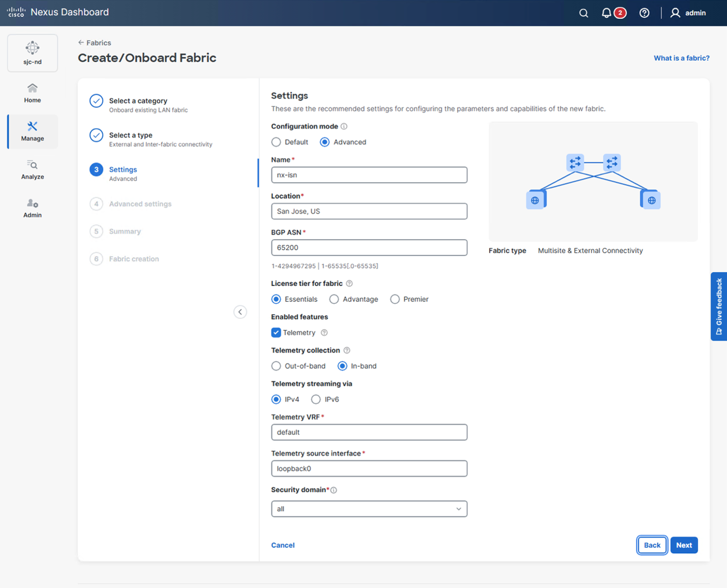Click the Telemetry VRF field
The height and width of the screenshot is (588, 727).
pyautogui.click(x=369, y=432)
